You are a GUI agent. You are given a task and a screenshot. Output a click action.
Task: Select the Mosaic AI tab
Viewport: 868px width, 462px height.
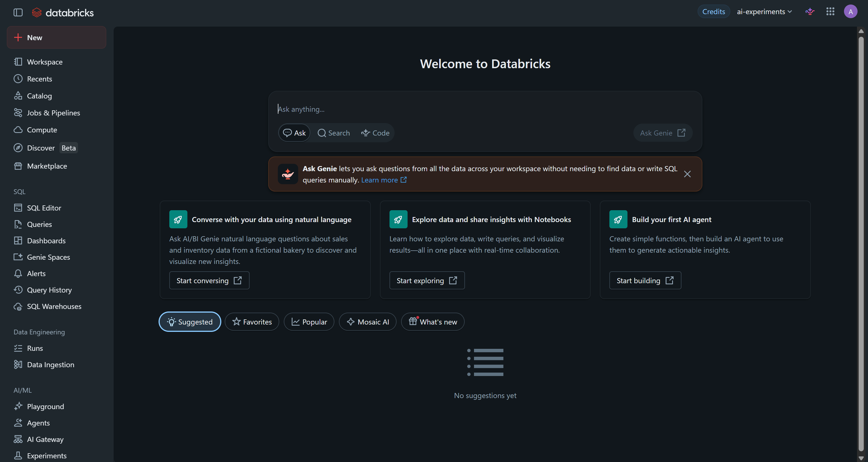tap(368, 322)
